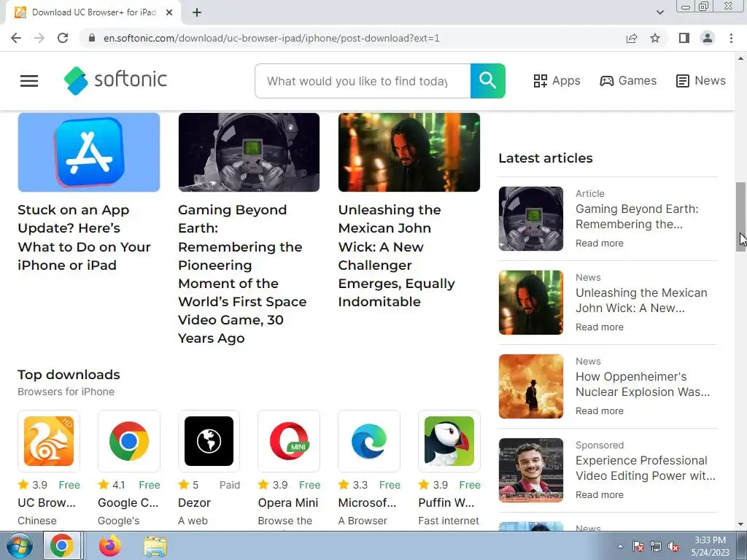
Task: Click 'Read more' under sponsored article
Action: tap(600, 495)
